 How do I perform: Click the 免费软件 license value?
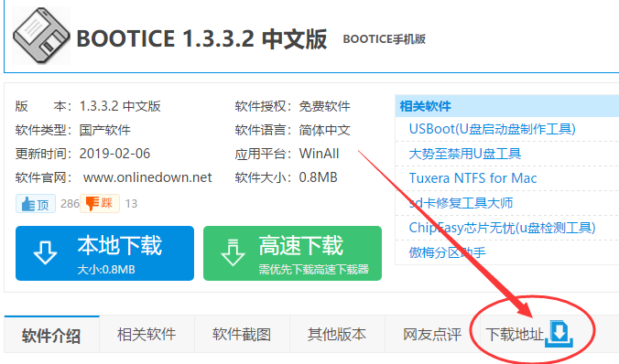click(324, 106)
